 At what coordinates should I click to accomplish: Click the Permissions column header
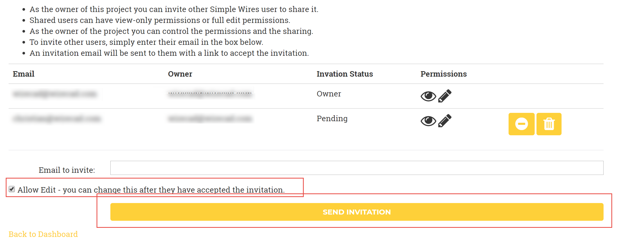pos(444,74)
